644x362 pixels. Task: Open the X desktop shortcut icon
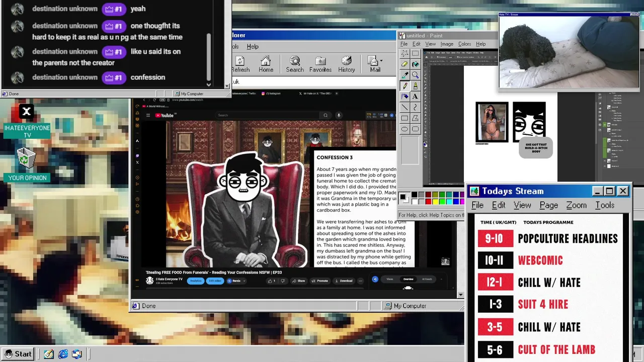[27, 112]
